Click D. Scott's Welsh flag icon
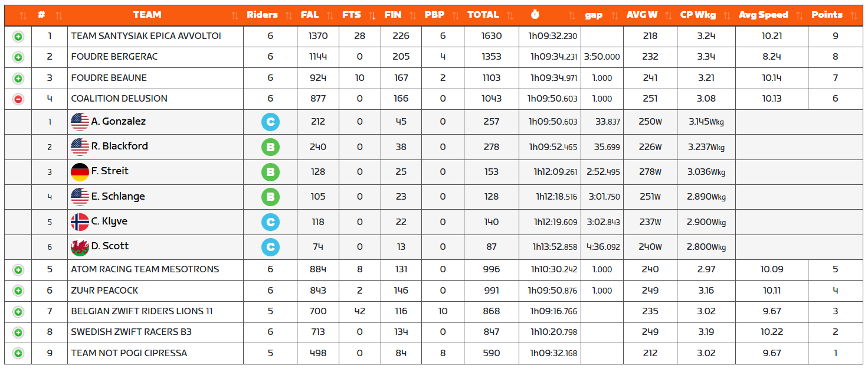Screen dimensions: 868x368 pos(80,247)
